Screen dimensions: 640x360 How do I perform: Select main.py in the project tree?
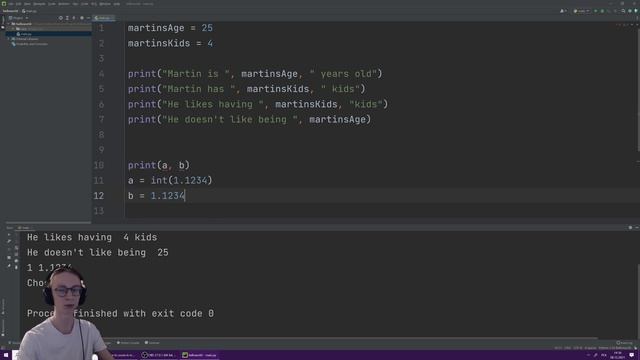pos(26,34)
